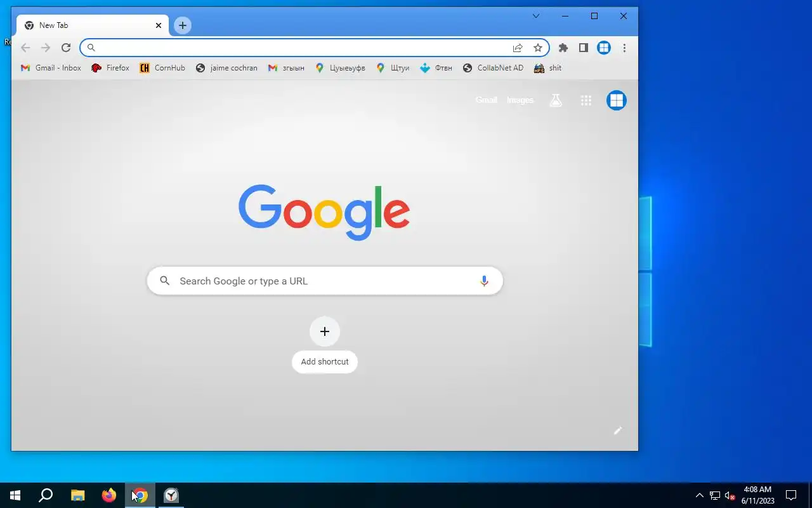Open the muted volume tray icon
Screen dimensions: 812x508
pyautogui.click(x=730, y=495)
